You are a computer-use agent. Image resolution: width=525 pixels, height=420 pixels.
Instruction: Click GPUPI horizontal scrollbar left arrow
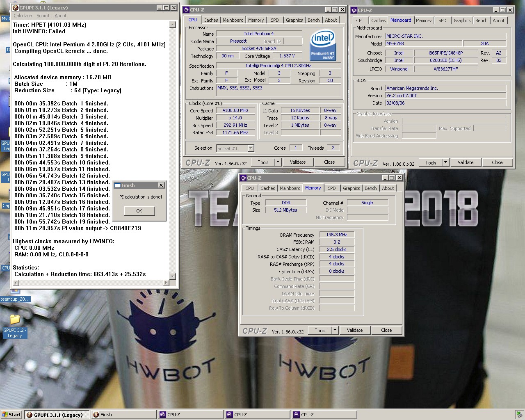tap(16, 283)
